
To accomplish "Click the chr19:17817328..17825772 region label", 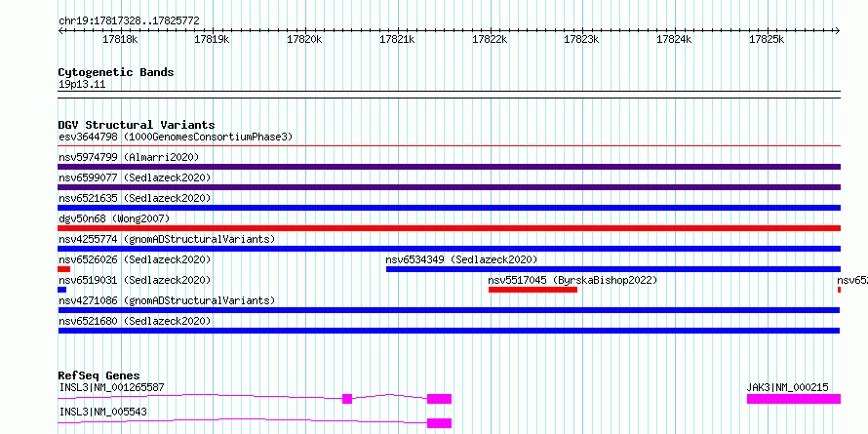I will coord(129,21).
